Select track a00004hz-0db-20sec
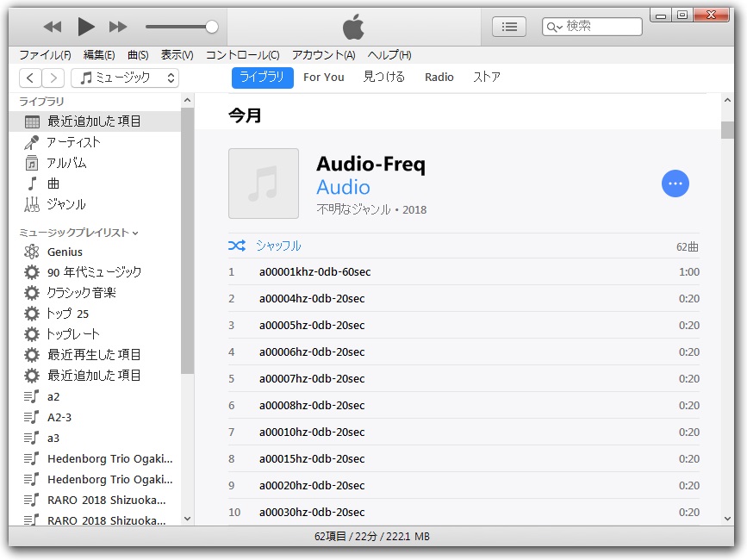747x560 pixels. [464, 299]
